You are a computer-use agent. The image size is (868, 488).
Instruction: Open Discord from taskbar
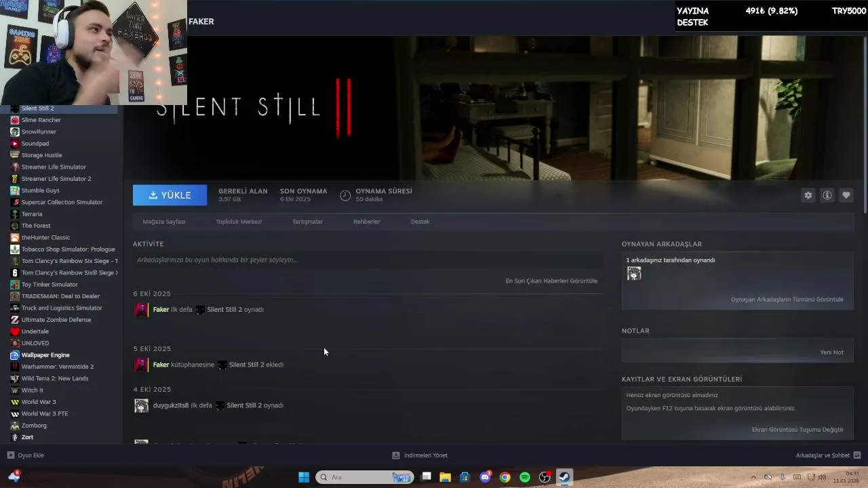pos(485,477)
